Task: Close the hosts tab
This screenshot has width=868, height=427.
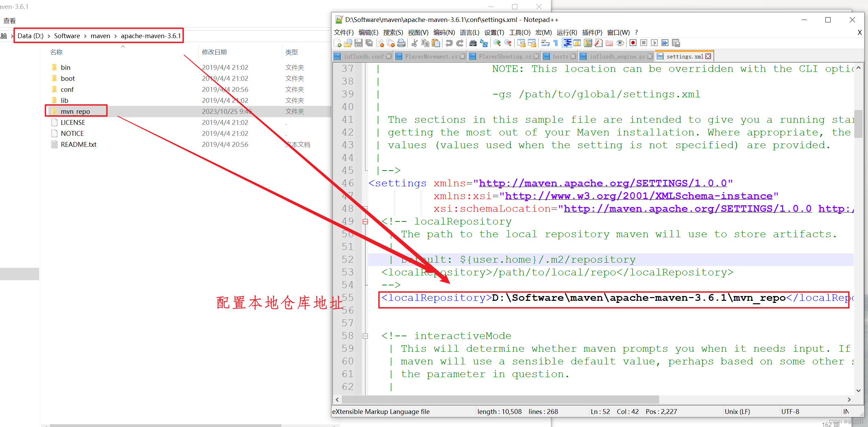Action: (x=573, y=56)
